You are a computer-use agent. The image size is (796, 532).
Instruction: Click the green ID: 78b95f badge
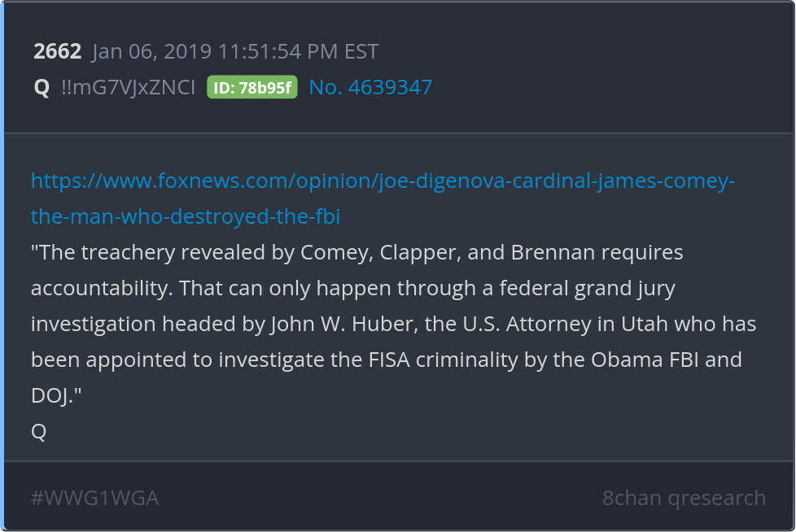[x=252, y=88]
